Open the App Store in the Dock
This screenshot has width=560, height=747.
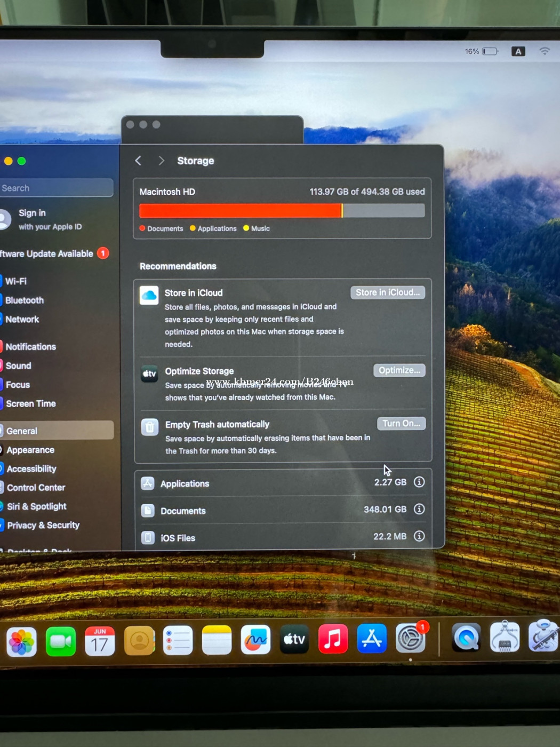point(372,638)
